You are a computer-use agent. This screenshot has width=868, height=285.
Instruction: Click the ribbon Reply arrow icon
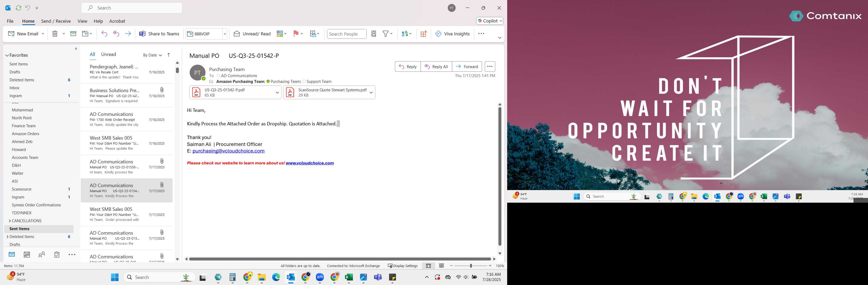104,34
